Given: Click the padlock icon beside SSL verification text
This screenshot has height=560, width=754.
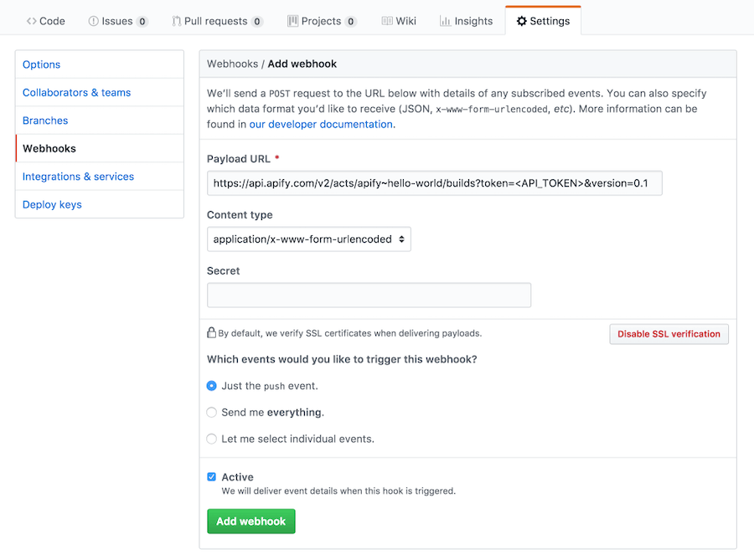Looking at the screenshot, I should (x=211, y=332).
